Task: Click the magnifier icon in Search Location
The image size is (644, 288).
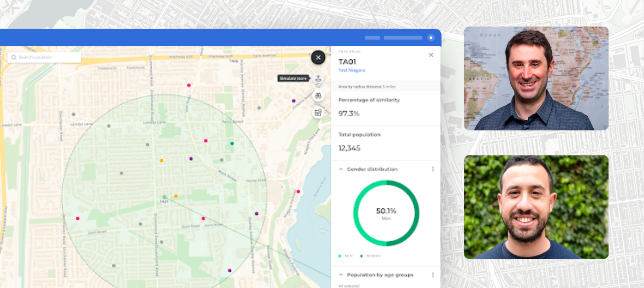Action: point(14,57)
